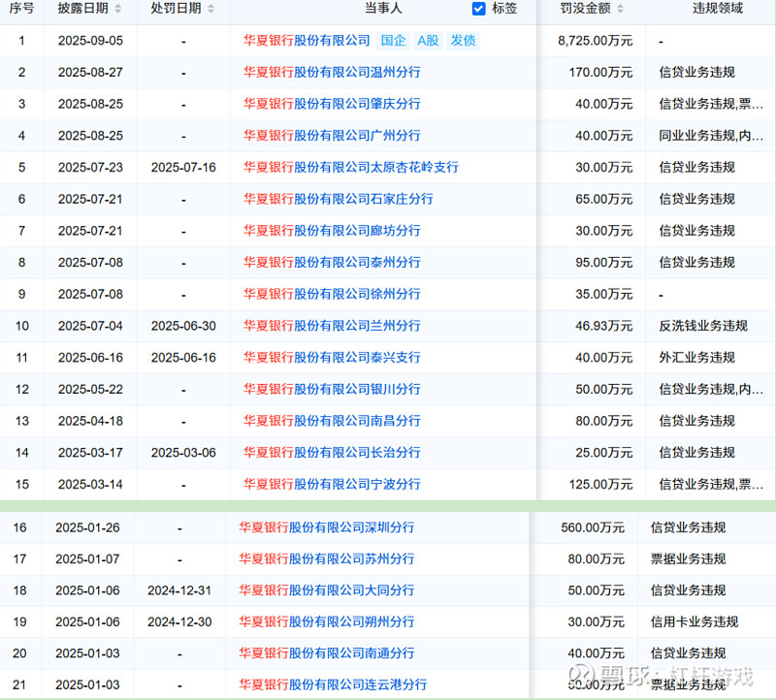This screenshot has width=776, height=700.
Task: Open 华夏银行股份有限公司肇庆分行 link
Action: tap(332, 104)
